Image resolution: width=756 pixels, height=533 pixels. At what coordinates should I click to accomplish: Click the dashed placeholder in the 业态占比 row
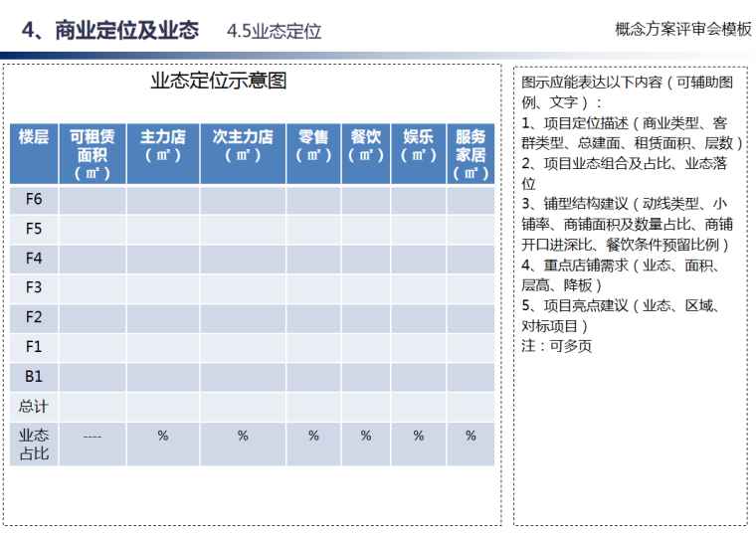tap(93, 436)
